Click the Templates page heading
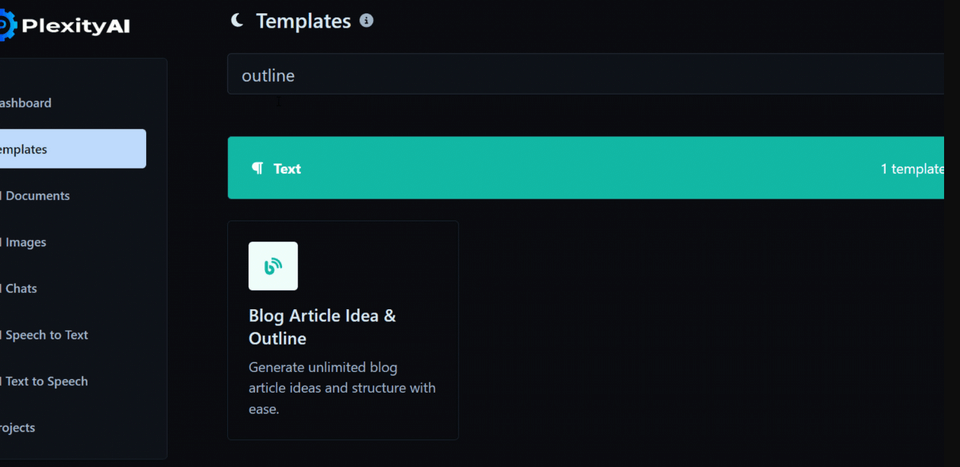960x467 pixels. (303, 21)
